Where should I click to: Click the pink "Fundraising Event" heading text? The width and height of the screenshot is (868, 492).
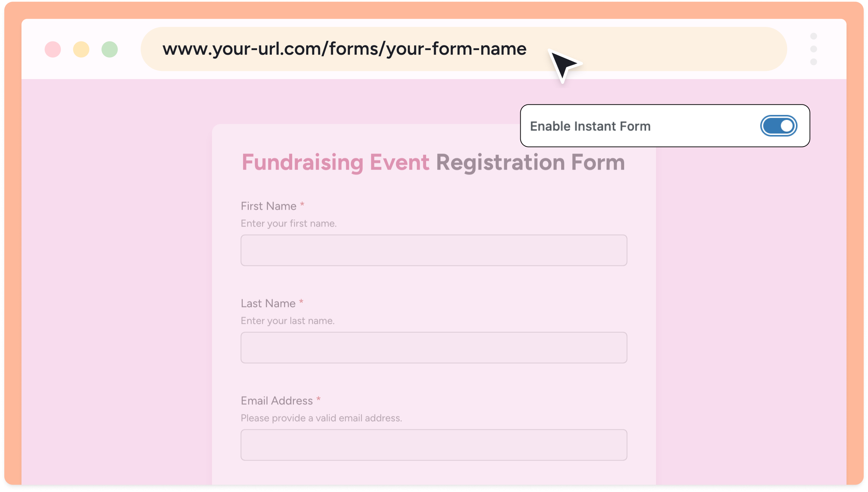click(x=335, y=162)
